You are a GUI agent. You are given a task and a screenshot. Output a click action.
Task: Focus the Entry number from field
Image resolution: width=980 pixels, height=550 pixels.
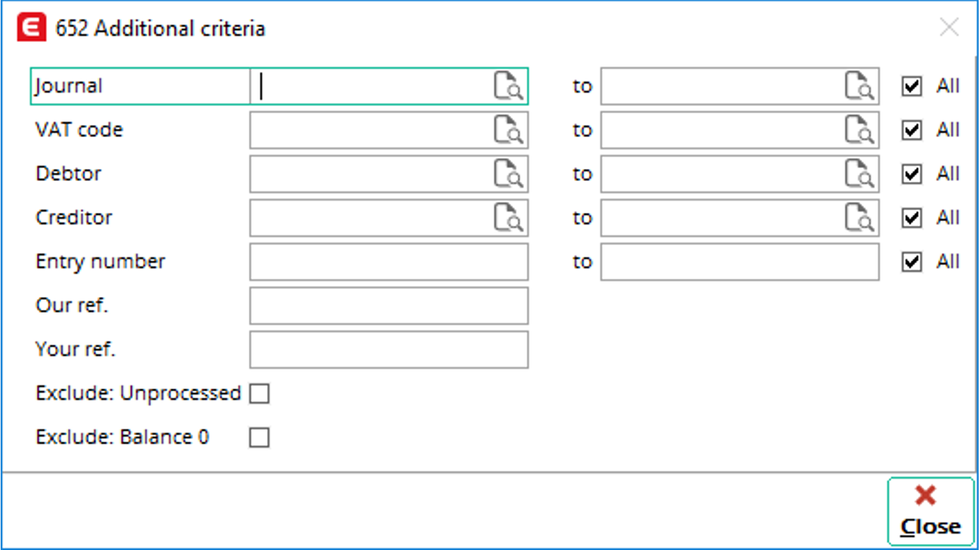click(x=388, y=262)
